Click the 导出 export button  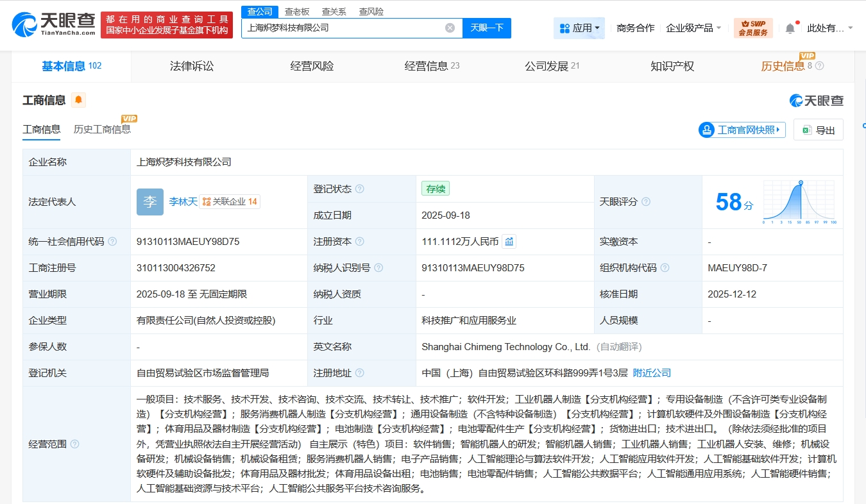coord(818,130)
